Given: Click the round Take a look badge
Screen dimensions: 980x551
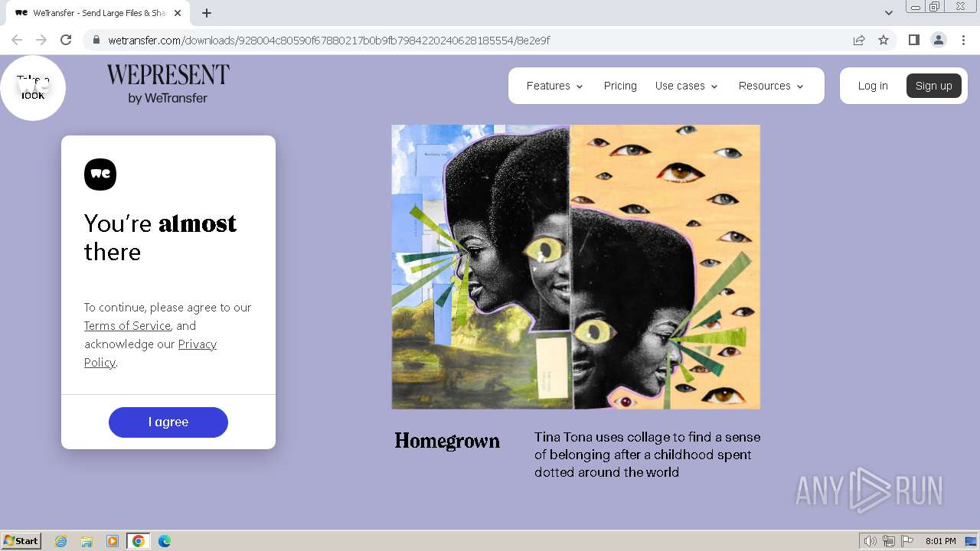Looking at the screenshot, I should click(x=33, y=87).
